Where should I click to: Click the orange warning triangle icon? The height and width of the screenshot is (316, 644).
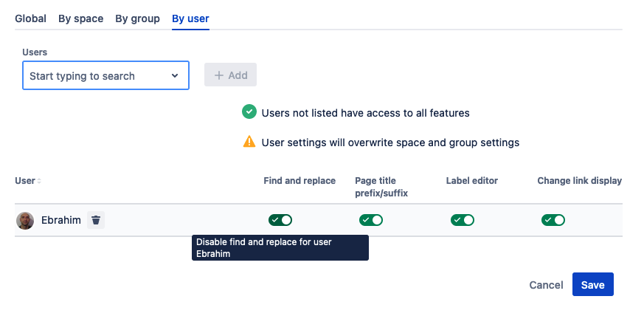click(x=249, y=142)
